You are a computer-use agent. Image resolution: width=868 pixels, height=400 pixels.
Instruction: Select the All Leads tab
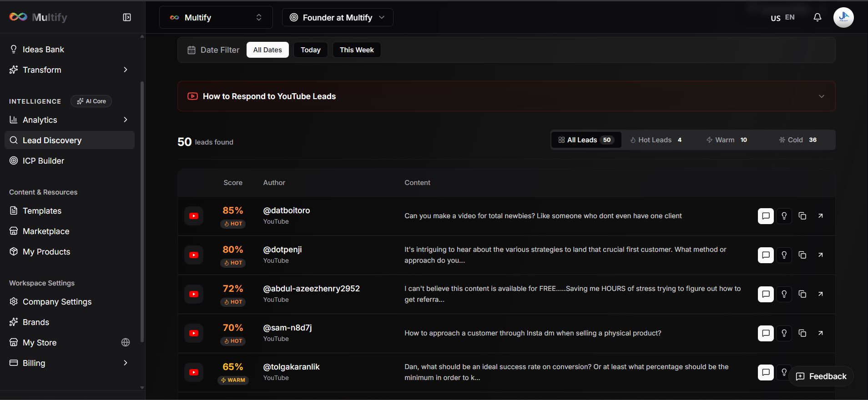[x=586, y=140]
